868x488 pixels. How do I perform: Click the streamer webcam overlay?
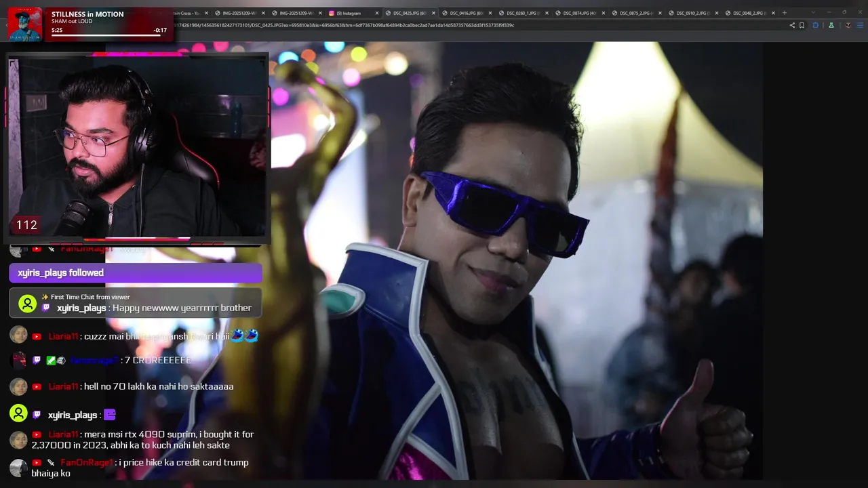coord(137,148)
